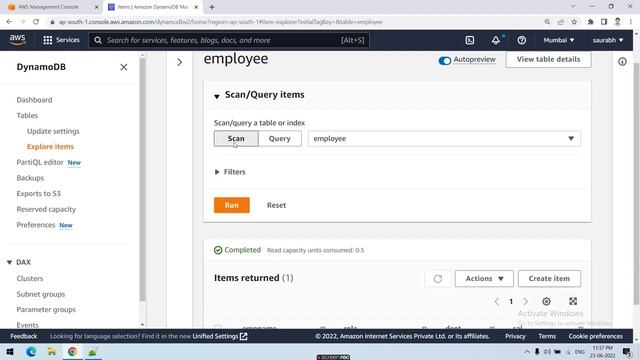Launch AWS CloudShell icon
The width and height of the screenshot is (640, 360).
click(470, 40)
